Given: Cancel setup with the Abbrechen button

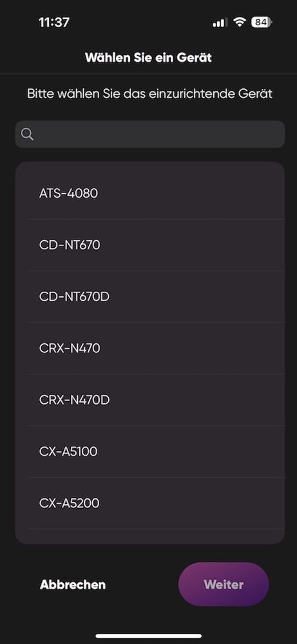Looking at the screenshot, I should pos(73,585).
